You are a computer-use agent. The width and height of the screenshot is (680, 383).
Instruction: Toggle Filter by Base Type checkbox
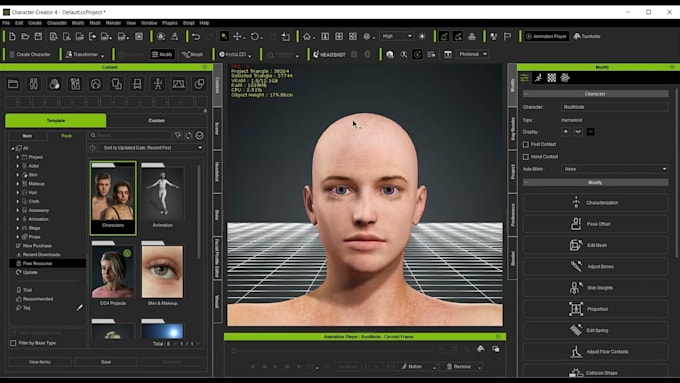coord(13,343)
